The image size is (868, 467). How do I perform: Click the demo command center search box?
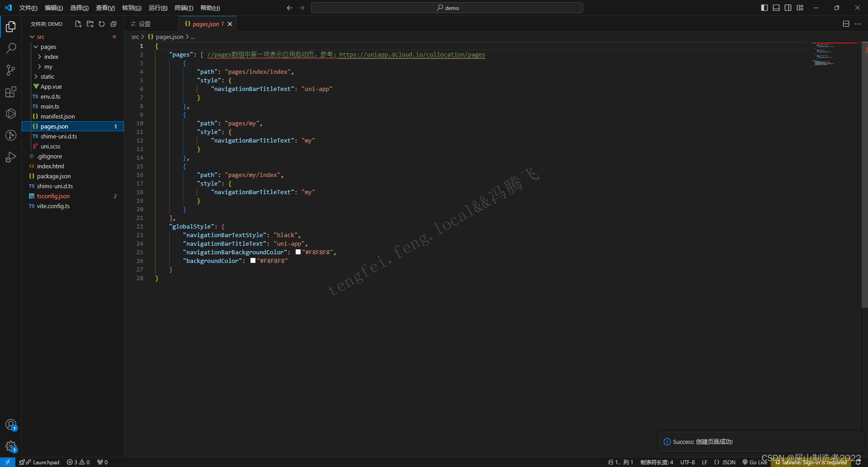tap(447, 8)
